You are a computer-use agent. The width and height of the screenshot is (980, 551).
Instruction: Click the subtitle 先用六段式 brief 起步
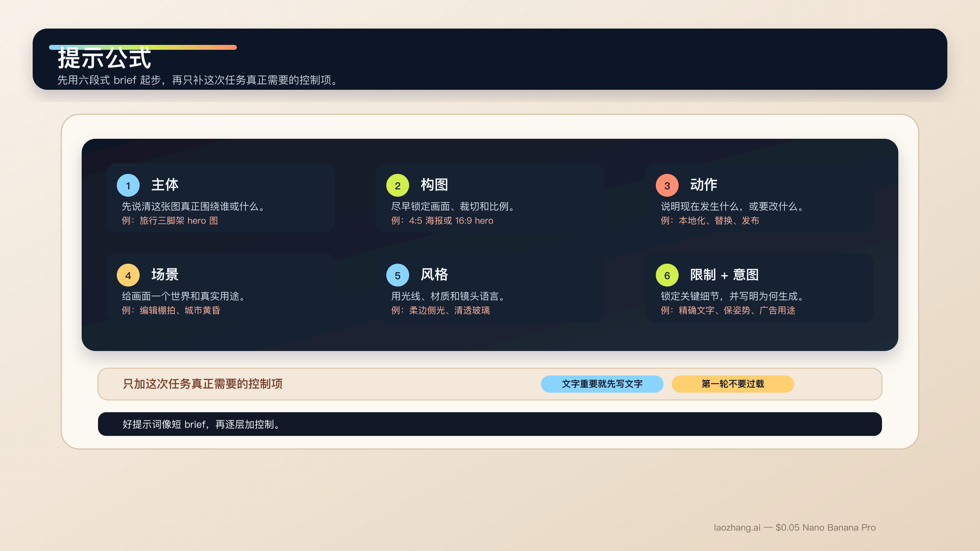(x=198, y=80)
